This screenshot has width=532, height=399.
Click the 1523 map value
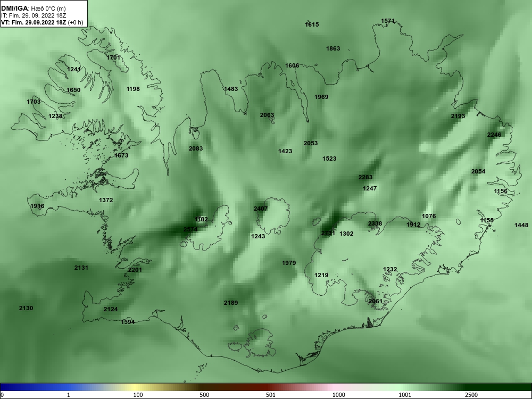click(329, 159)
